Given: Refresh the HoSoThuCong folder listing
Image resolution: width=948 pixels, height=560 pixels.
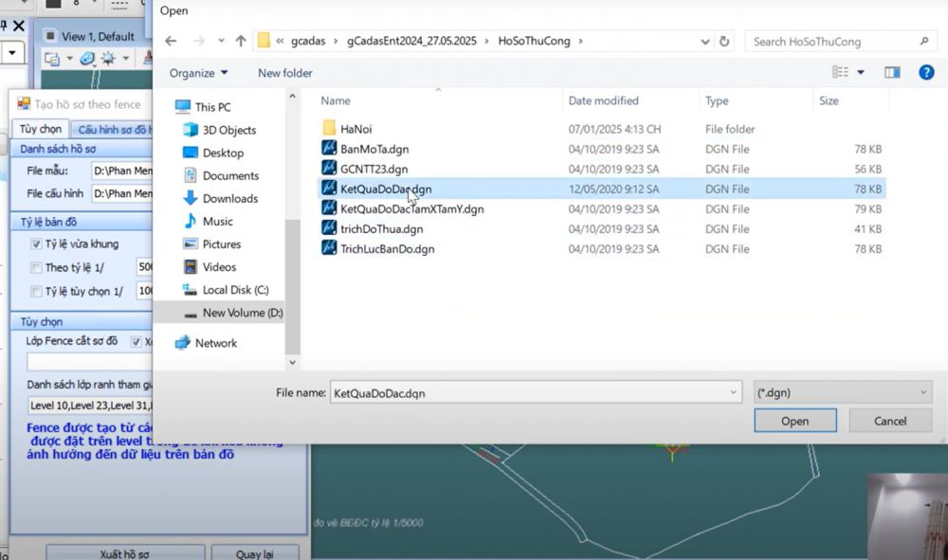Looking at the screenshot, I should (x=724, y=42).
